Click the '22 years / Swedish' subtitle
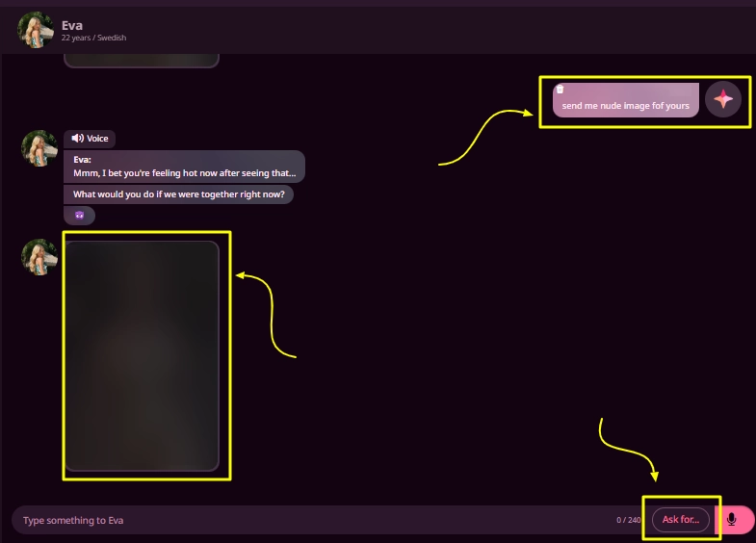Screen dimensions: 756x543 click(x=93, y=38)
